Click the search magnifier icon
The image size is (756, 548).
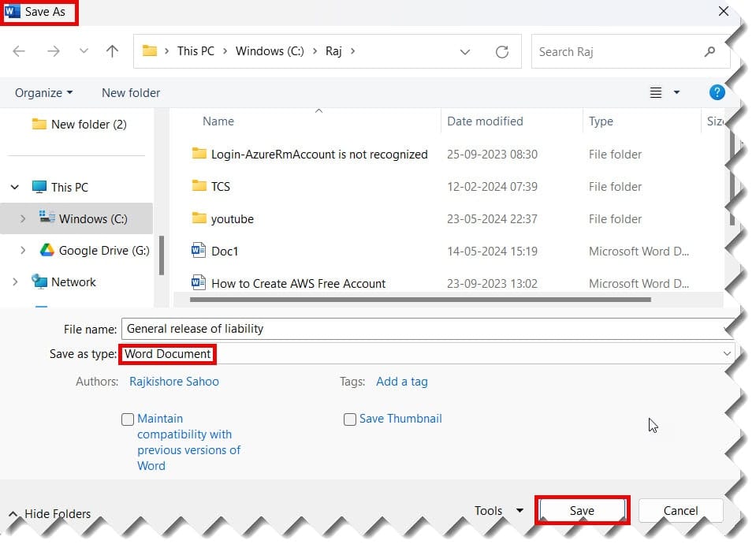[709, 51]
